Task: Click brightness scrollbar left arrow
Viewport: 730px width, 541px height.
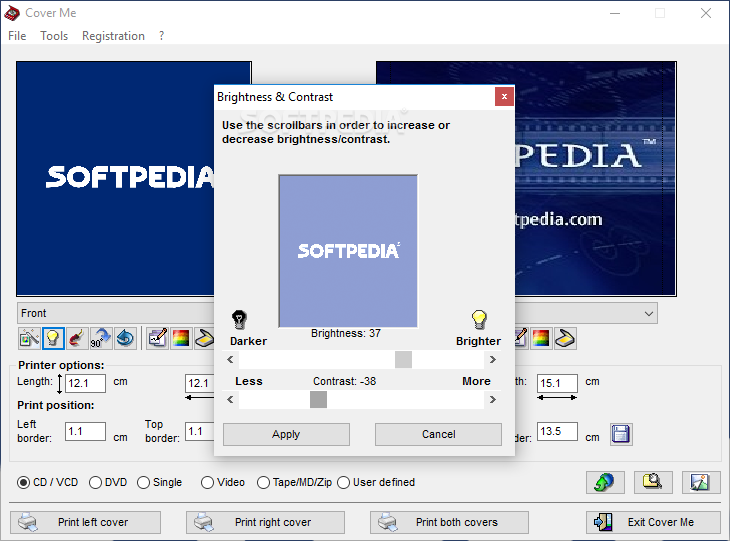Action: point(230,359)
